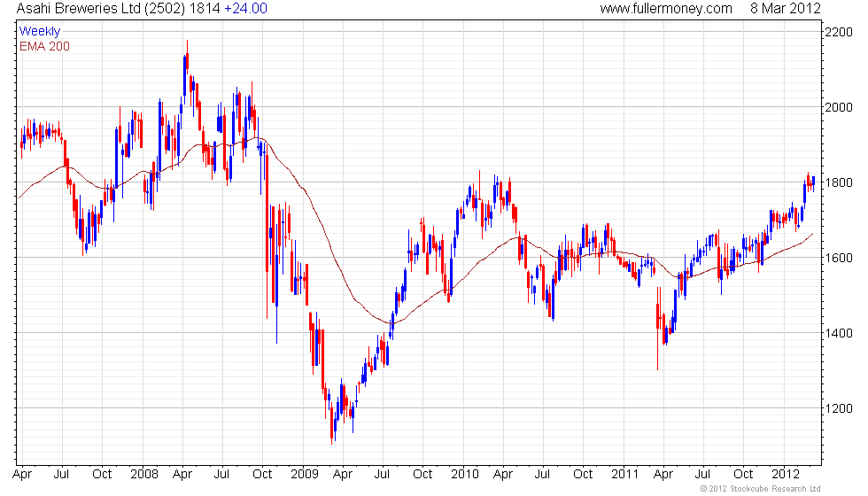Click the Apr label right after 2009
This screenshot has width=868, height=496.
[343, 475]
